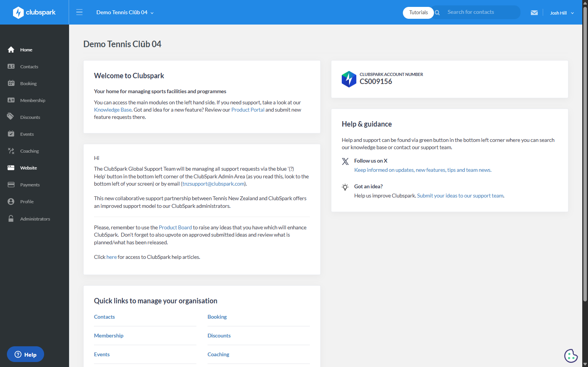Click the Booking calendar icon in sidebar
This screenshot has width=588, height=367.
click(x=11, y=84)
